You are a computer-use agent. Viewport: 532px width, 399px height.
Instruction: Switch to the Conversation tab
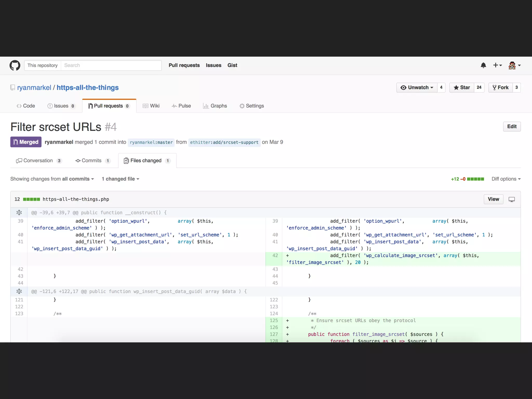point(38,161)
